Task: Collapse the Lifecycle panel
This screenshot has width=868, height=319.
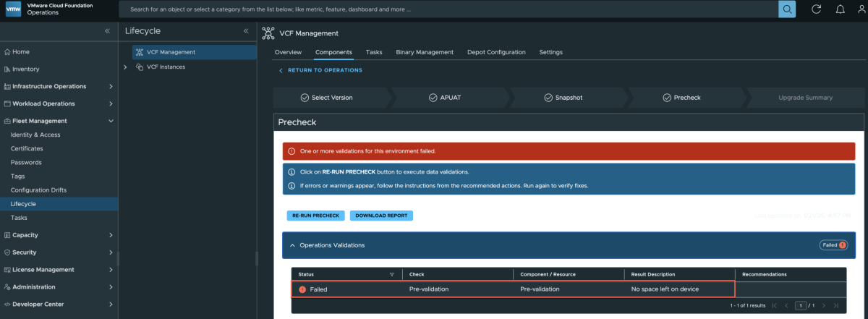Action: coord(246,31)
